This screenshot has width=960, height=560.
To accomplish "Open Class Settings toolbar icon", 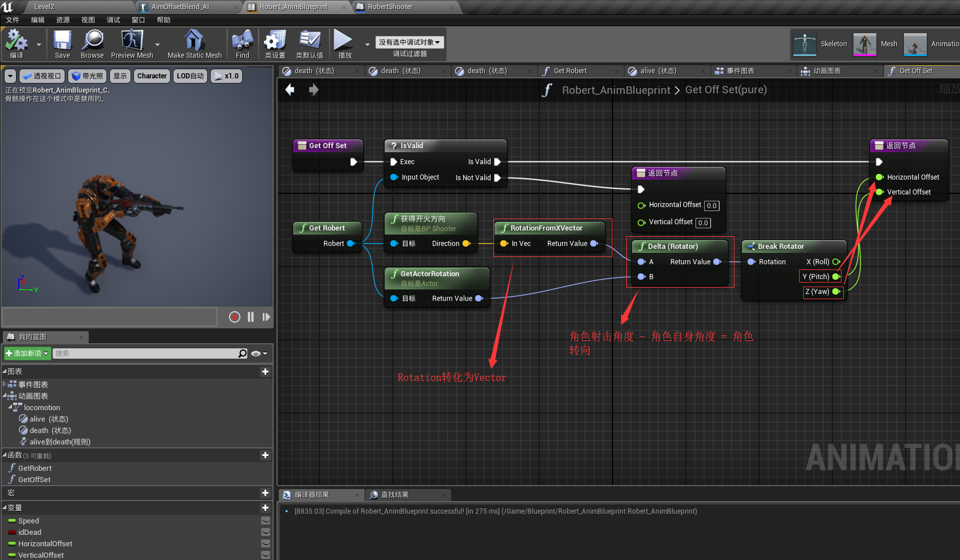I will pos(275,44).
